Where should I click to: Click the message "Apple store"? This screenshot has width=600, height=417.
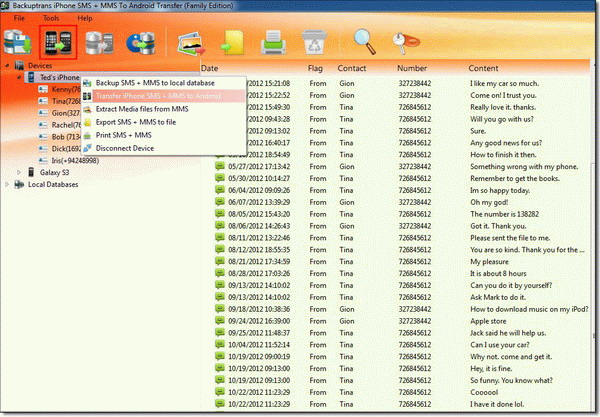click(488, 321)
